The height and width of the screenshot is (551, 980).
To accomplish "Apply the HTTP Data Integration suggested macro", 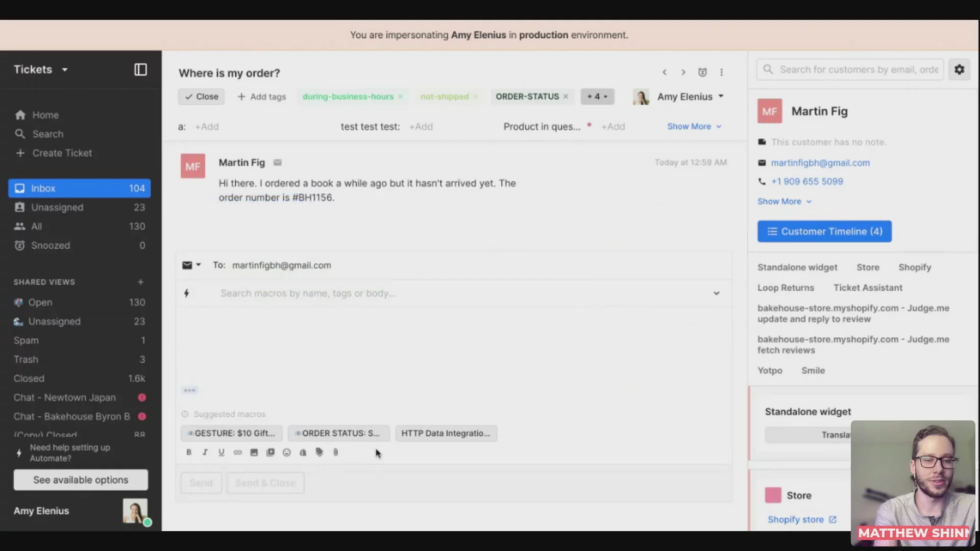I will (446, 433).
